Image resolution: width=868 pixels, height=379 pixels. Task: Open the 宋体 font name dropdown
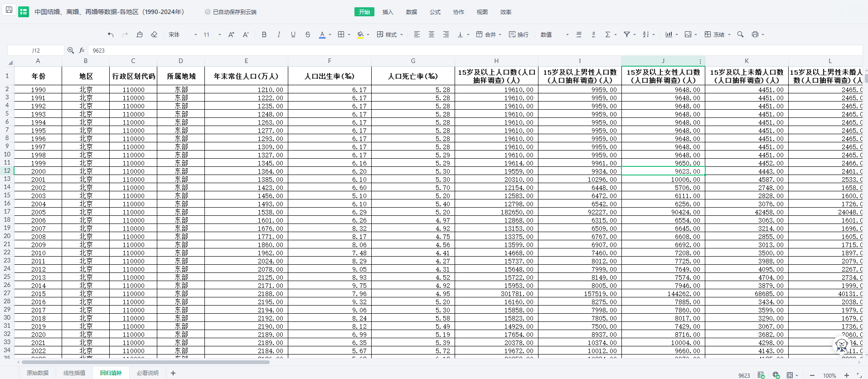coord(183,34)
